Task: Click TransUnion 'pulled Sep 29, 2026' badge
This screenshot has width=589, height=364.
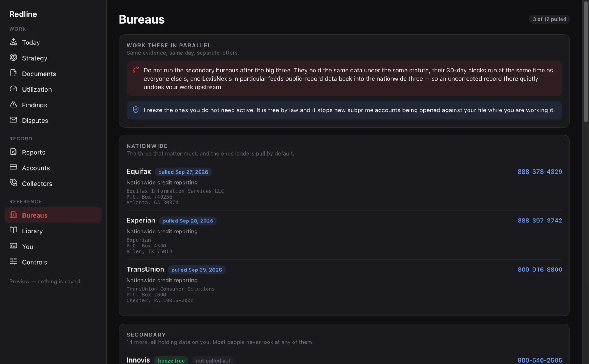Action: [x=197, y=270]
